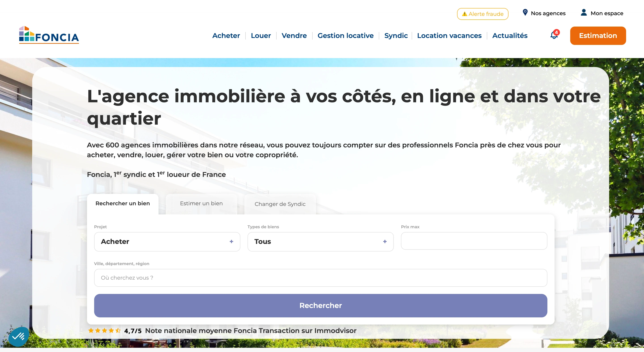Click the Nos agences location pin
The image size is (644, 352).
(x=525, y=13)
